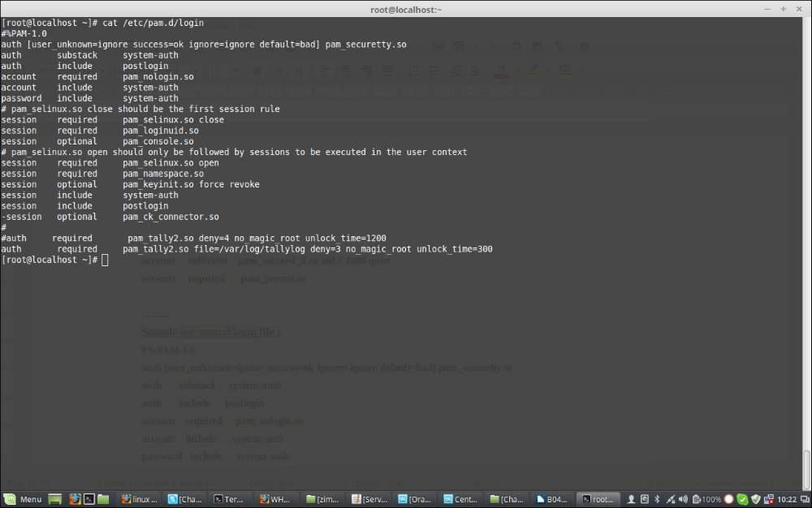Launch terminal from panel launcher
The width and height of the screenshot is (812, 508).
tap(89, 499)
